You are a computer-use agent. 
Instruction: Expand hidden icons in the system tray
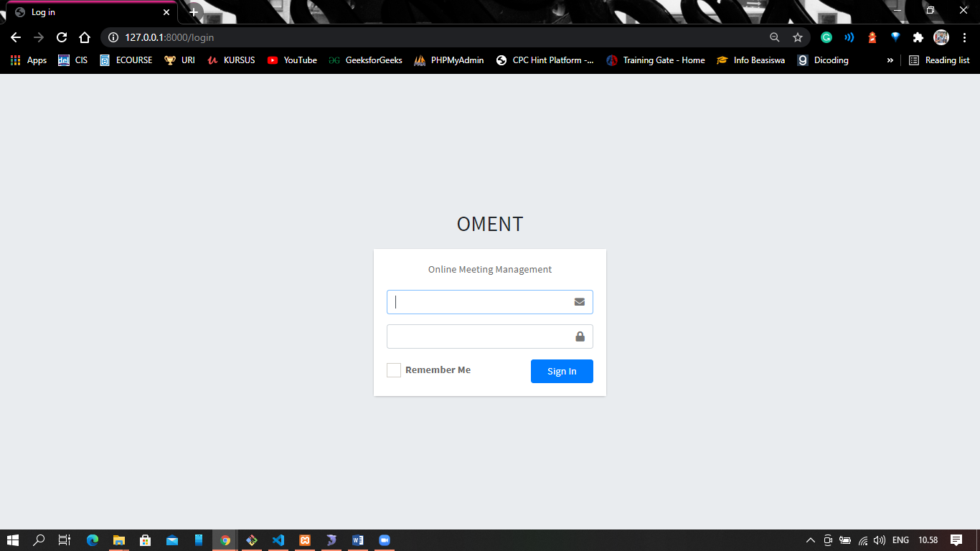pos(809,540)
